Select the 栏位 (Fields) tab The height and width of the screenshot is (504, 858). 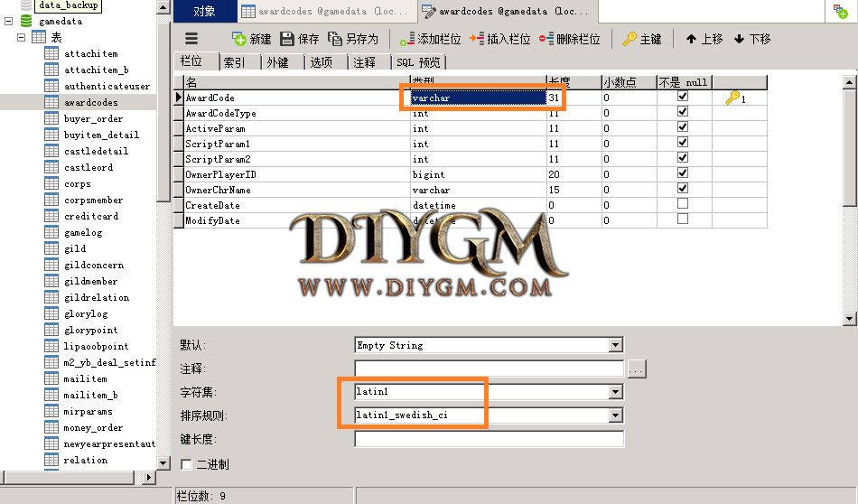[196, 61]
